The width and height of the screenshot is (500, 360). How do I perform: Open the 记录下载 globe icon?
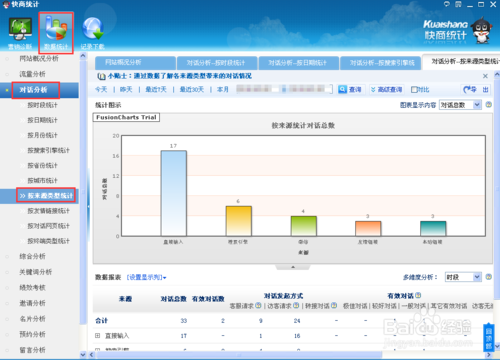tap(93, 33)
